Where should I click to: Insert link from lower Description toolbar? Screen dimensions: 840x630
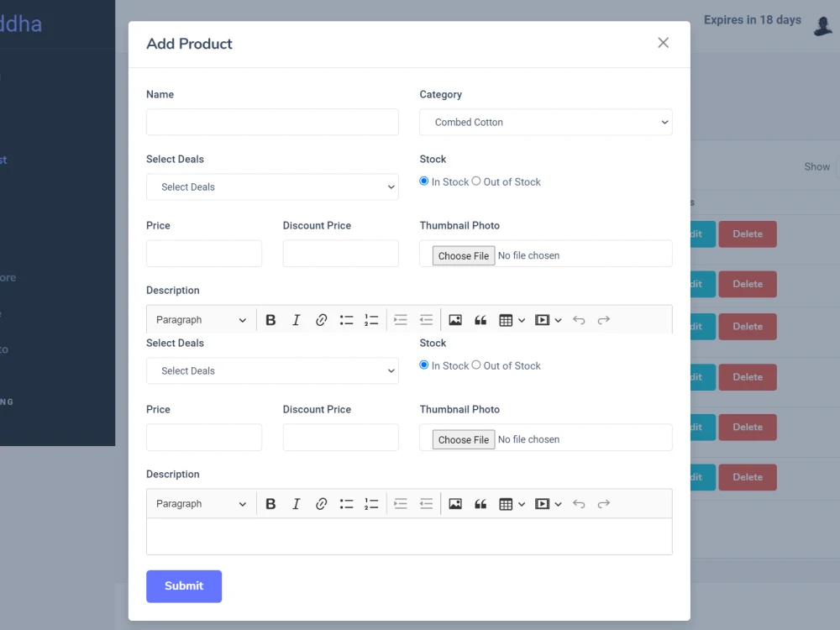[x=321, y=503]
